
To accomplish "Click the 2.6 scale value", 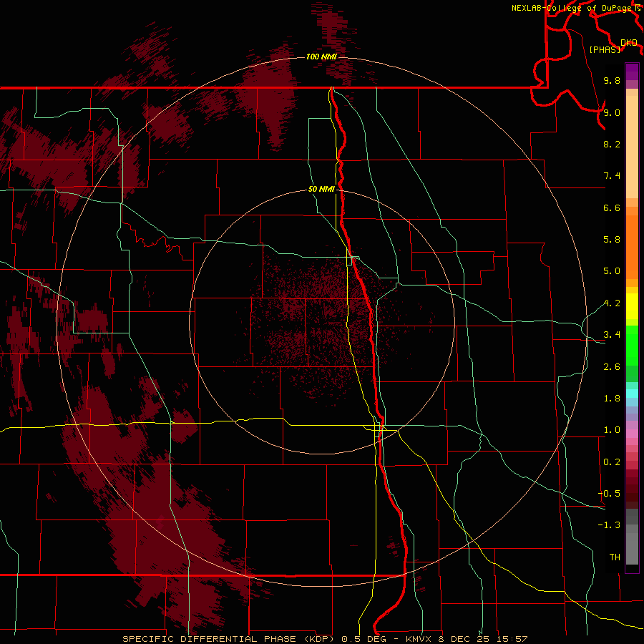I will pyautogui.click(x=612, y=367).
